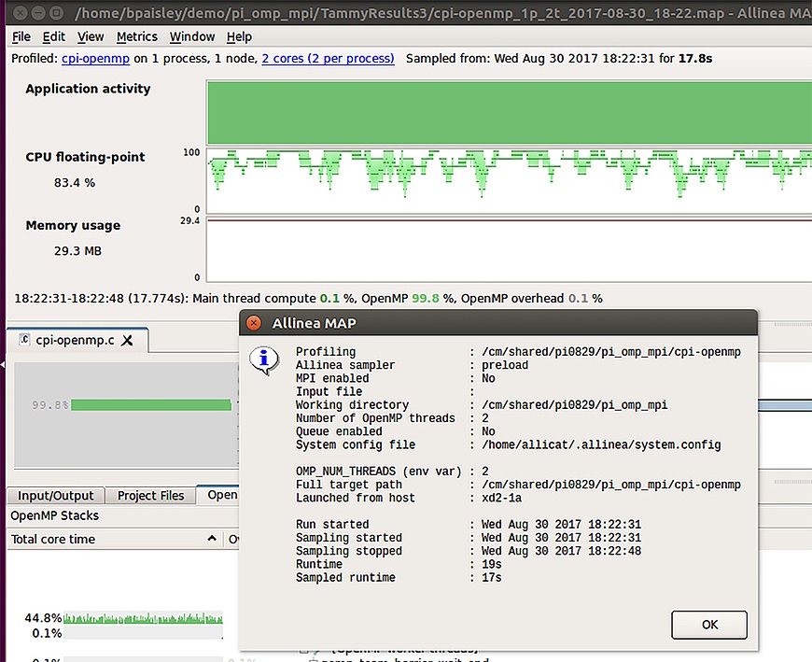
Task: Click the 'Allinea sampler' preload line
Action: pyautogui.click(x=413, y=365)
